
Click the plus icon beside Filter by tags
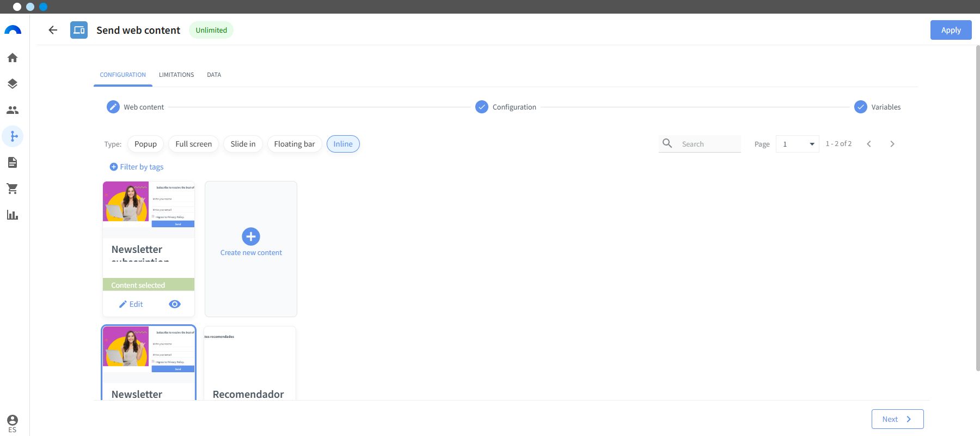(114, 167)
